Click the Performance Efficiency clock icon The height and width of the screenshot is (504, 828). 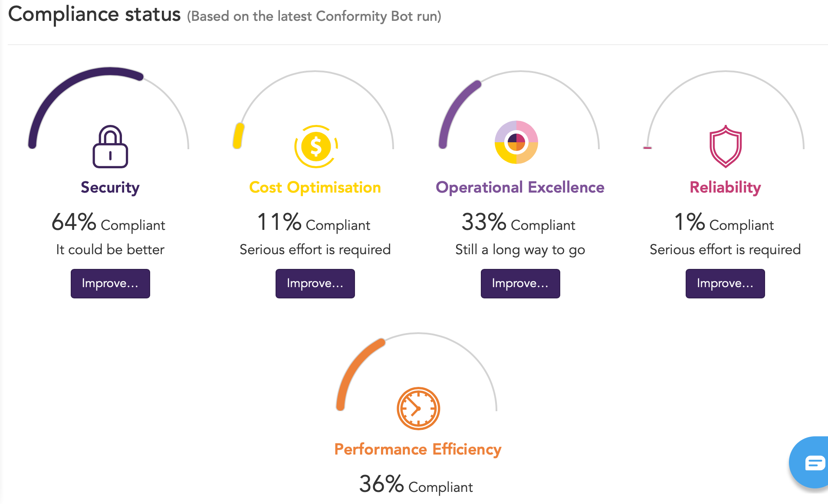[418, 409]
